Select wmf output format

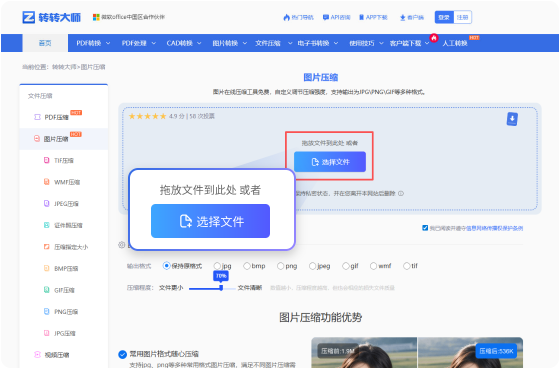click(374, 266)
